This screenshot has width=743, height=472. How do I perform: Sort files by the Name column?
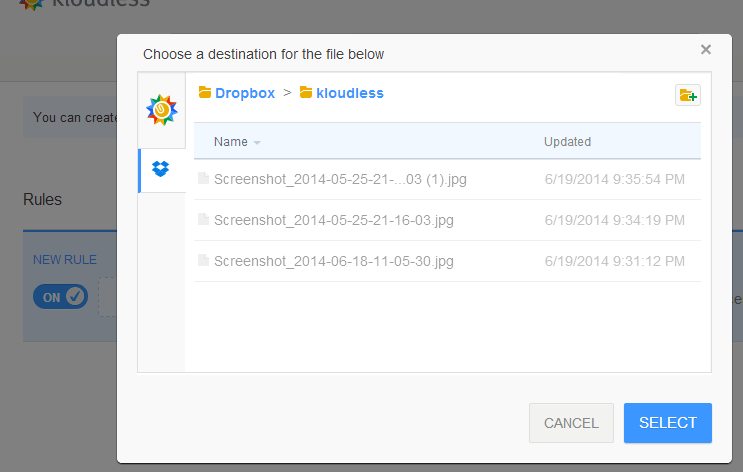click(x=237, y=142)
